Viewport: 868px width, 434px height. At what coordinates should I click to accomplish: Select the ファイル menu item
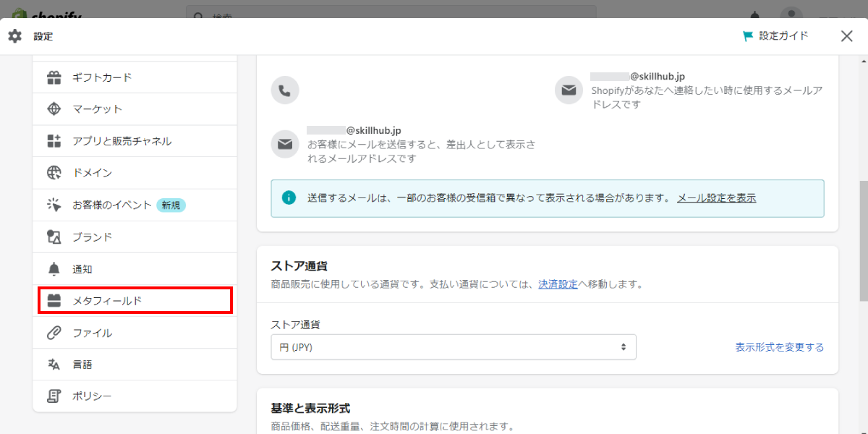135,333
